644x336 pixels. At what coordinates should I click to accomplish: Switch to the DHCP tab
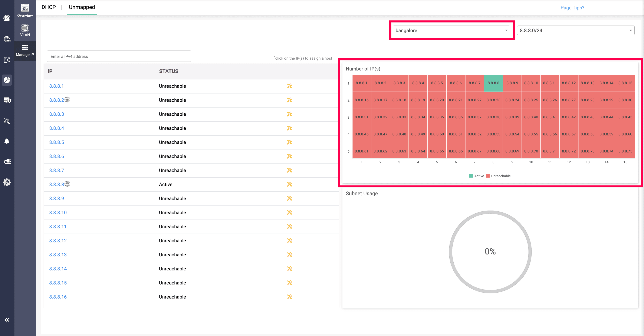tap(49, 7)
